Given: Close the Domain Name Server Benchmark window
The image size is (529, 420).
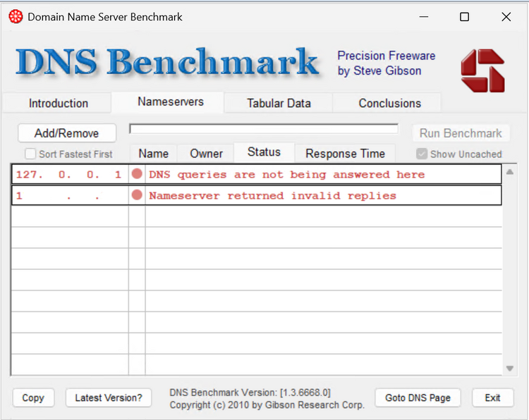Looking at the screenshot, I should (506, 16).
